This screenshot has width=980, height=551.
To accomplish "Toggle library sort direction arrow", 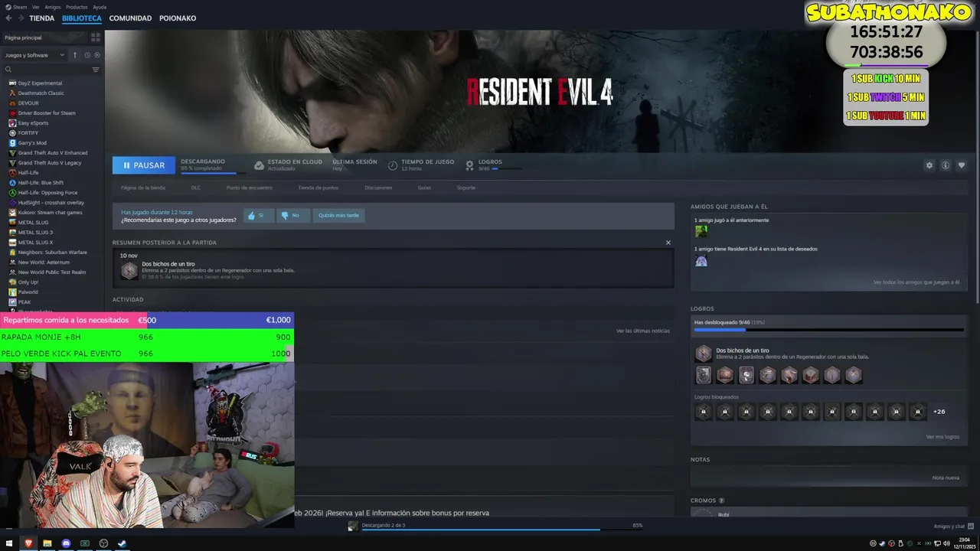I will (75, 55).
